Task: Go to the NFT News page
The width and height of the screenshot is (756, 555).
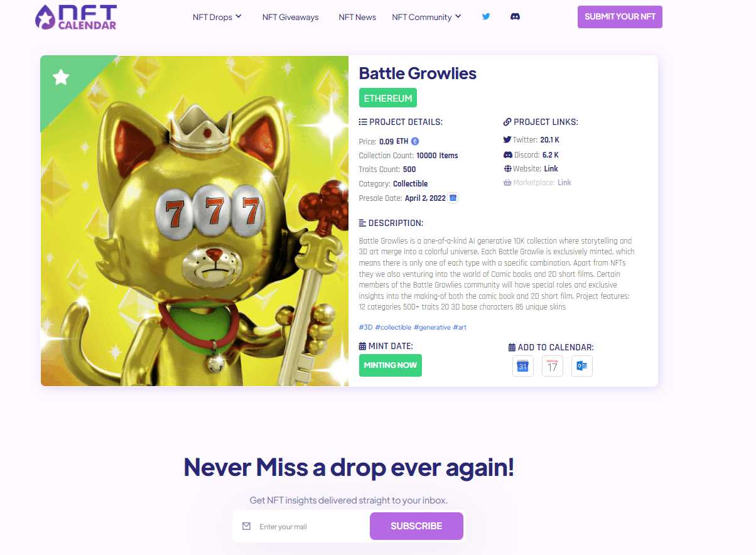Action: click(357, 17)
